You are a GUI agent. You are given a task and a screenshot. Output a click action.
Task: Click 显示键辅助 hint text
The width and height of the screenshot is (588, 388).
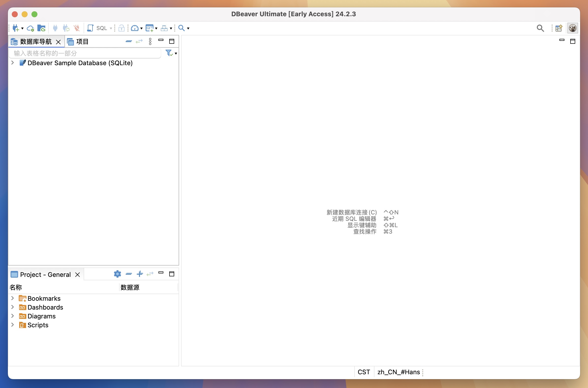click(x=362, y=225)
